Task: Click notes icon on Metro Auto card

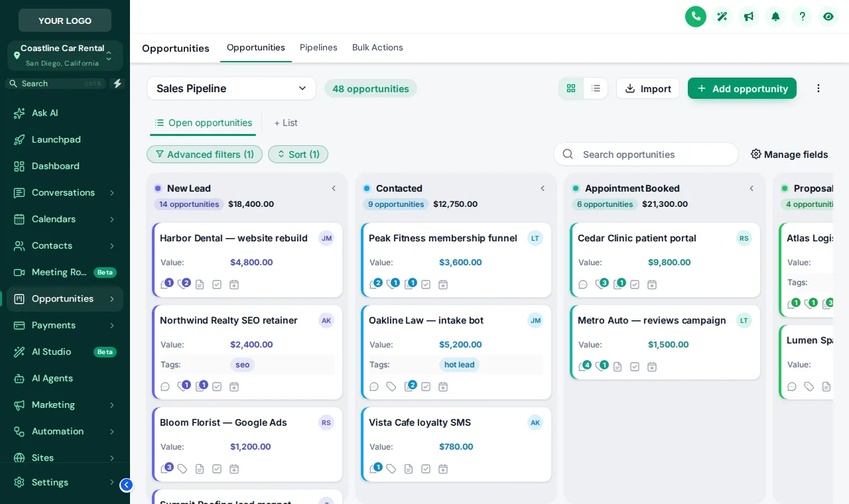Action: click(618, 367)
